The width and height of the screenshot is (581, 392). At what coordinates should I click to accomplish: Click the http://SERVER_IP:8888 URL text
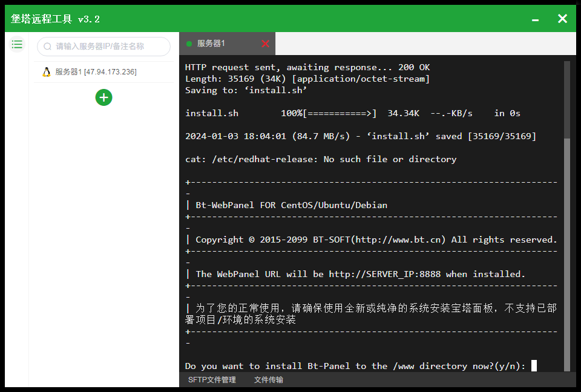click(385, 274)
